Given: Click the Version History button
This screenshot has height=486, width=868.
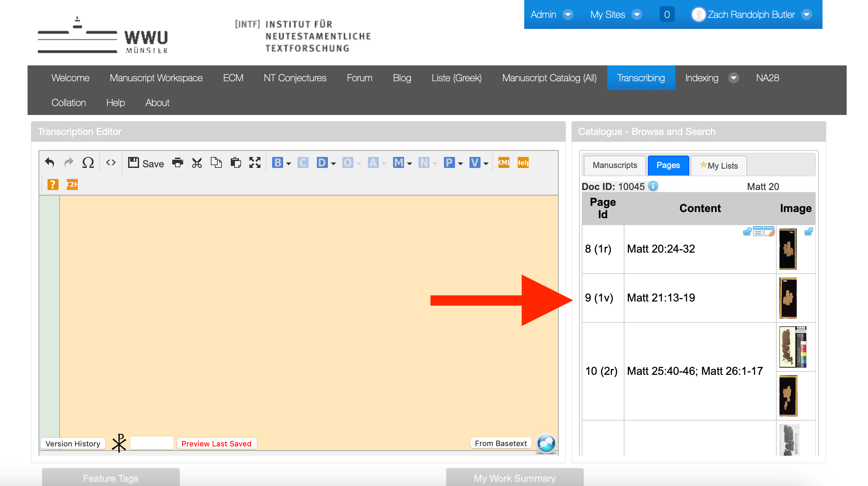Looking at the screenshot, I should point(73,444).
